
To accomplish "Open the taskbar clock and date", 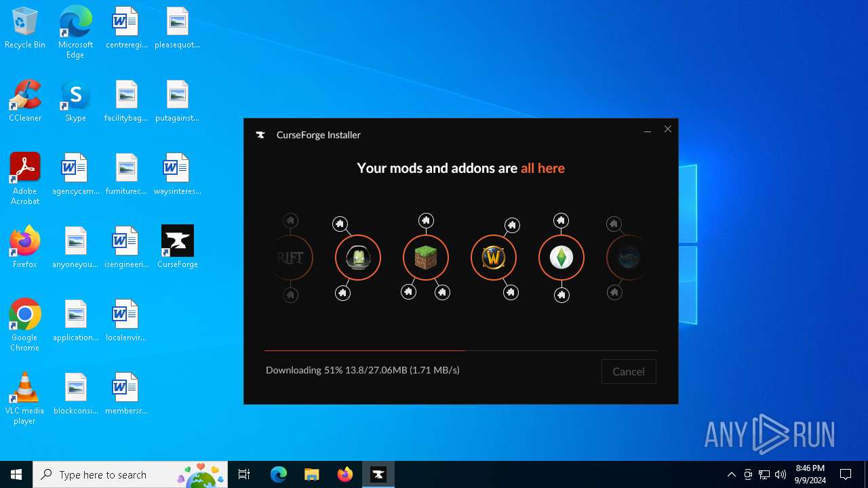I will [x=810, y=474].
